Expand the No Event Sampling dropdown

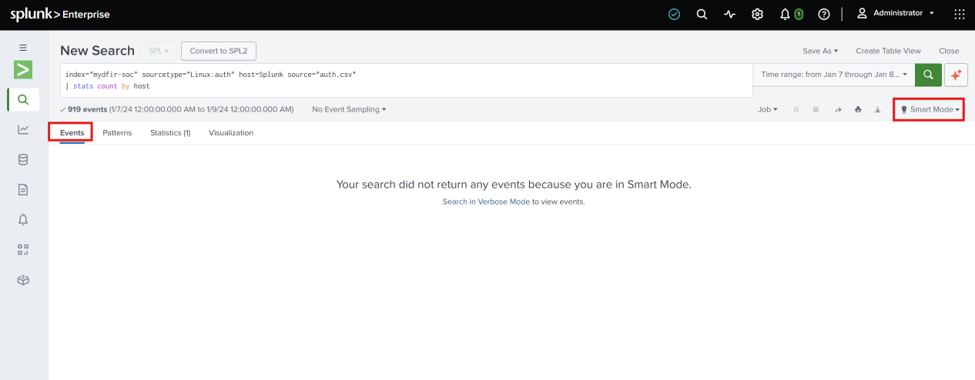(x=349, y=109)
